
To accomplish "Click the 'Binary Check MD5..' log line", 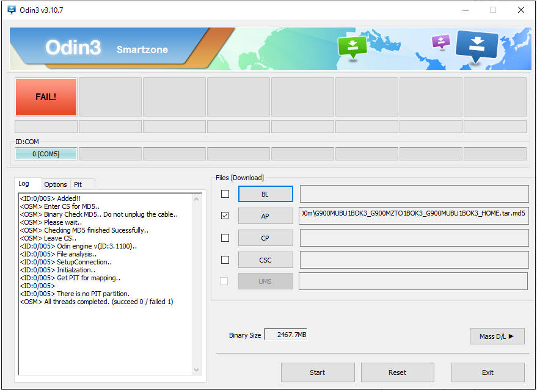I will coord(98,214).
